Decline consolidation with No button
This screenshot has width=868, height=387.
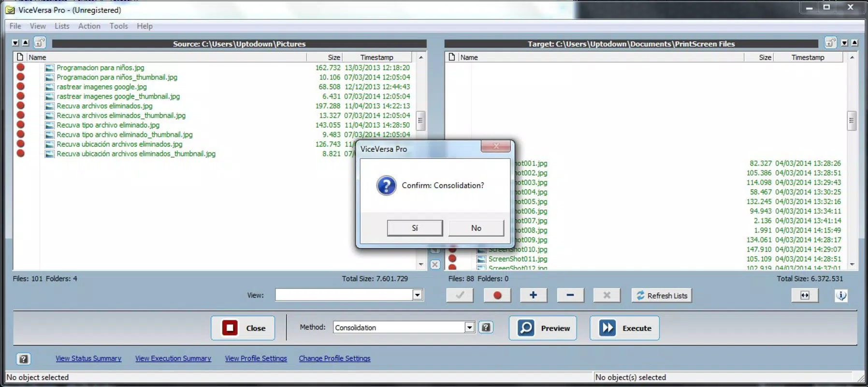(x=476, y=228)
